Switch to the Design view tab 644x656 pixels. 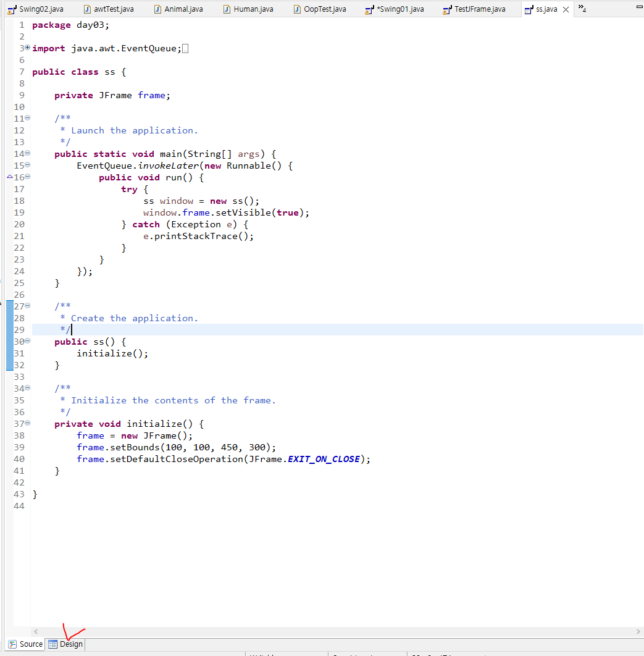65,644
